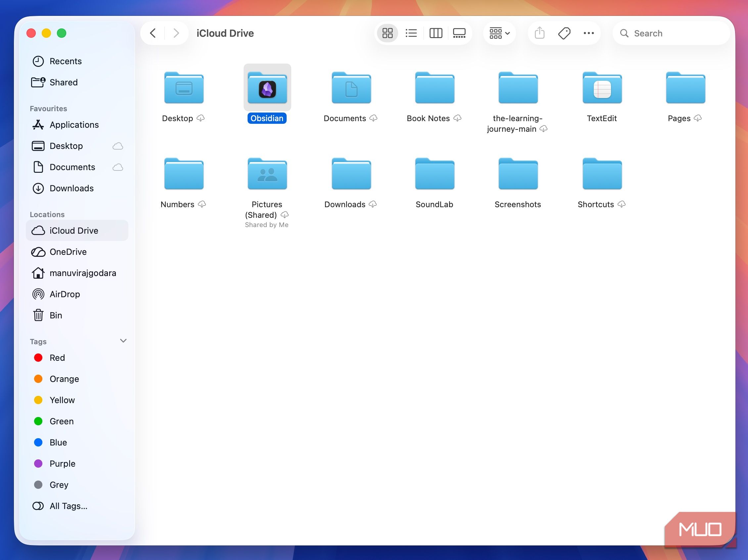Open OneDrive in the sidebar
This screenshot has width=748, height=560.
[77, 252]
